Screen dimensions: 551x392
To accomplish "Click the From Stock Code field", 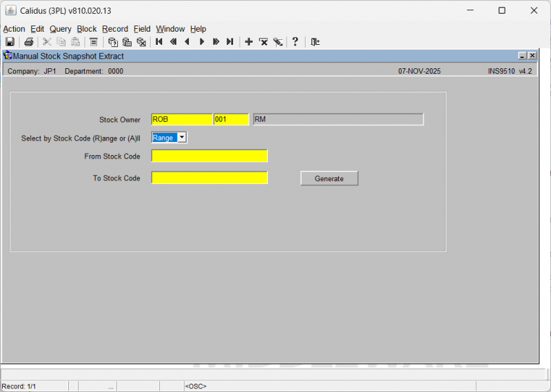I will (209, 156).
